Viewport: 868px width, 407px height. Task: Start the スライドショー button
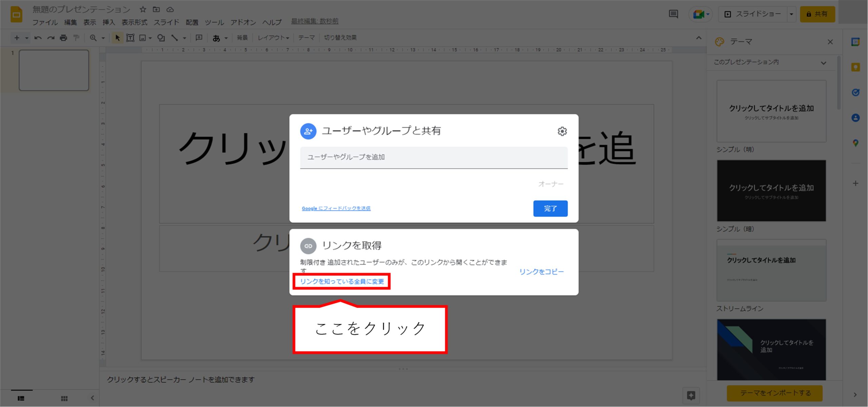point(753,14)
